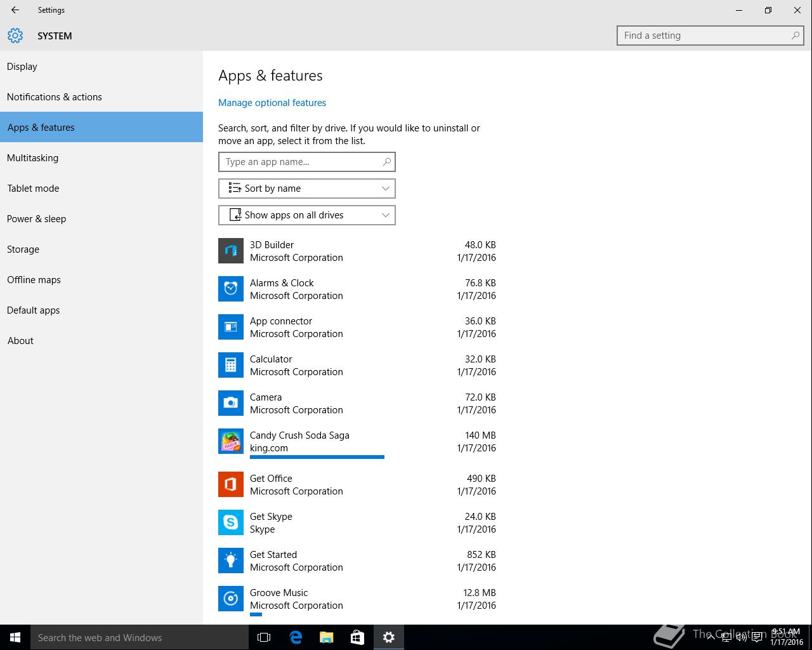Click the volume tray icon
This screenshot has width=812, height=650.
pyautogui.click(x=741, y=637)
